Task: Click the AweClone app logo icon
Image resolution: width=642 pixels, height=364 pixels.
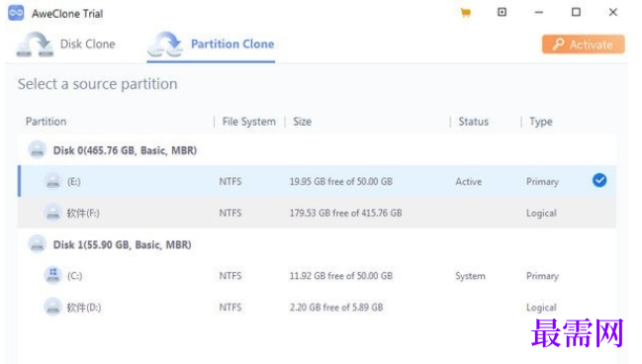Action: [16, 13]
